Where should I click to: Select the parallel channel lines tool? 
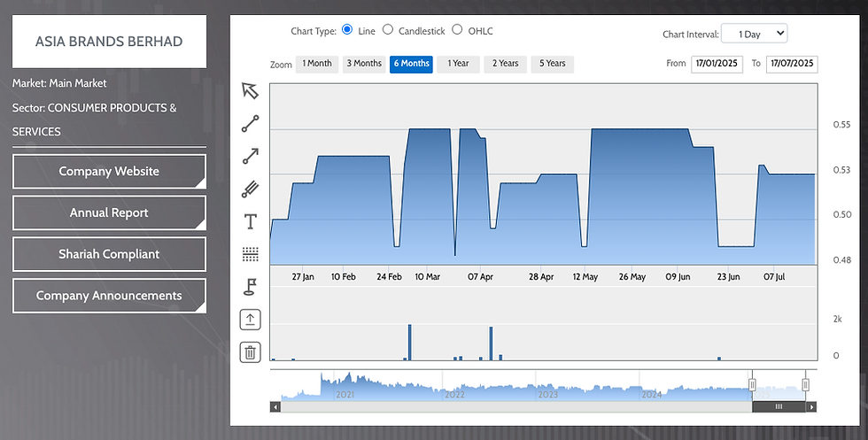(250, 189)
